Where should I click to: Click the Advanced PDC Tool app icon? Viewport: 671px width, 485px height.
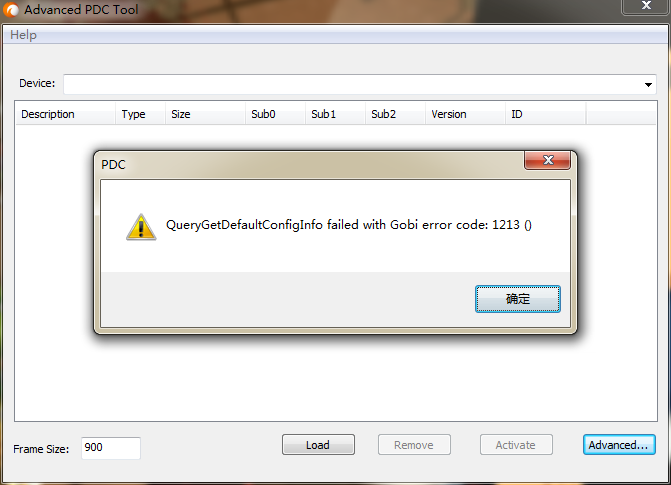(11, 10)
